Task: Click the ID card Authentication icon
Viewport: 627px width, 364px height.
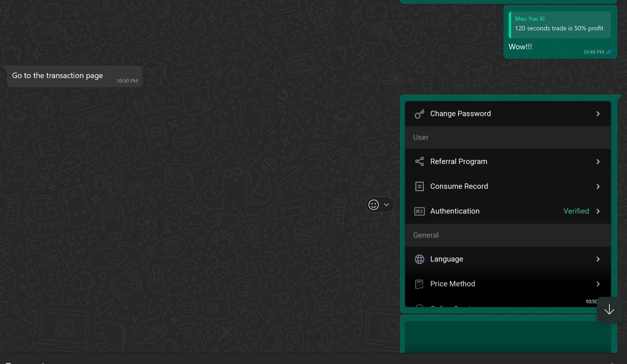Action: [419, 211]
